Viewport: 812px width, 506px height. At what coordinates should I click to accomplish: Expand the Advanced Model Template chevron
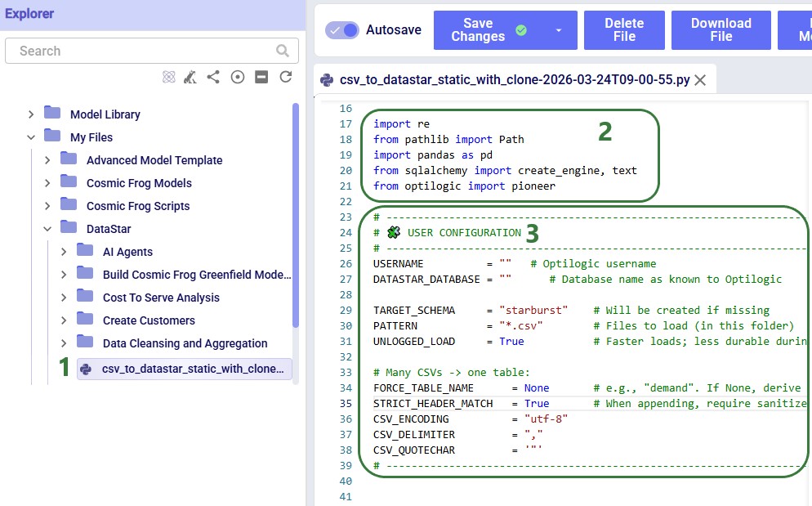47,160
